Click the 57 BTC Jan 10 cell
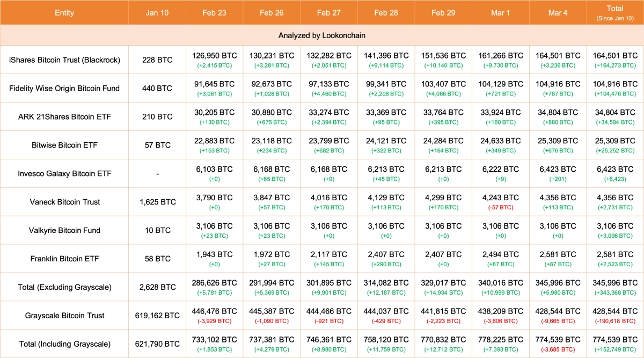The image size is (644, 358). tap(157, 145)
